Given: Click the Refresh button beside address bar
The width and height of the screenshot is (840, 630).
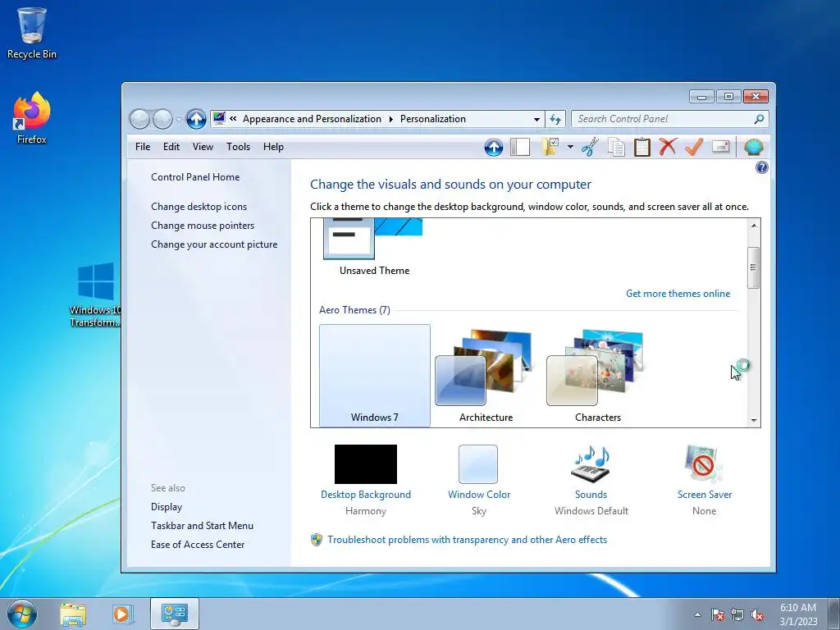Looking at the screenshot, I should tap(555, 119).
